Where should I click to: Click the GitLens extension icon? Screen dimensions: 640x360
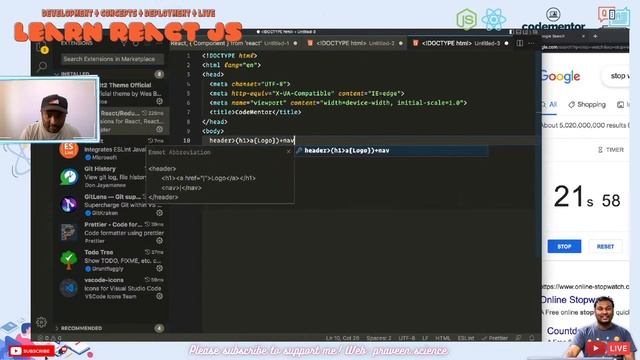69,204
